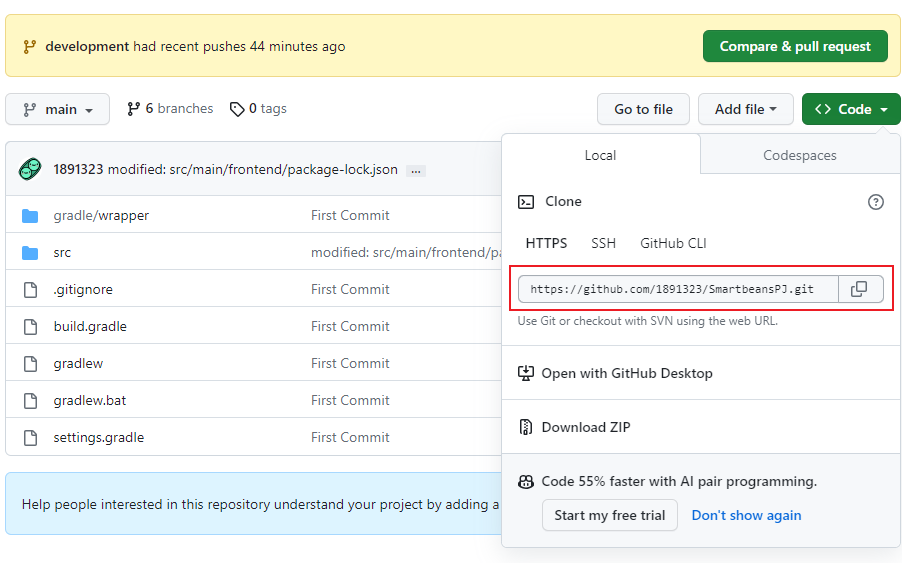Open the src folder link
902x563 pixels.
[x=62, y=252]
